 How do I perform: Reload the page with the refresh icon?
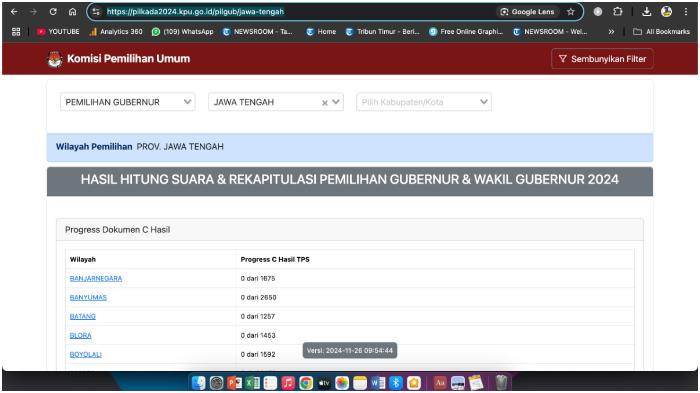click(x=53, y=12)
